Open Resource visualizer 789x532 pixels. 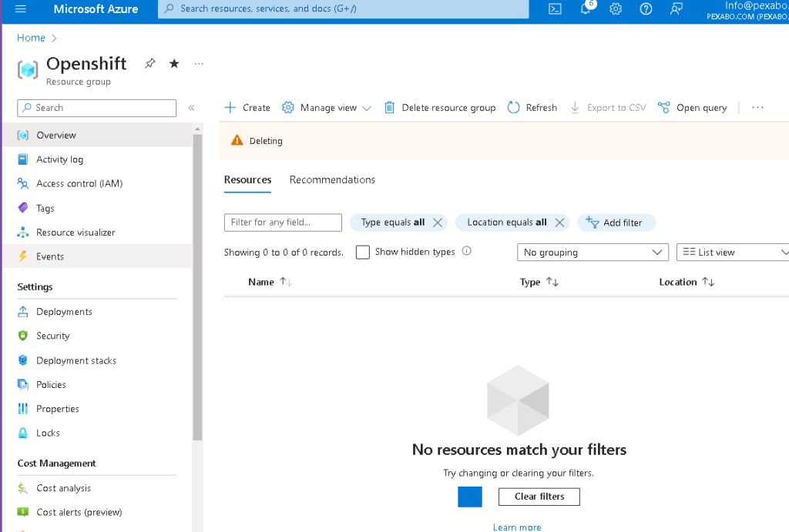click(97, 233)
